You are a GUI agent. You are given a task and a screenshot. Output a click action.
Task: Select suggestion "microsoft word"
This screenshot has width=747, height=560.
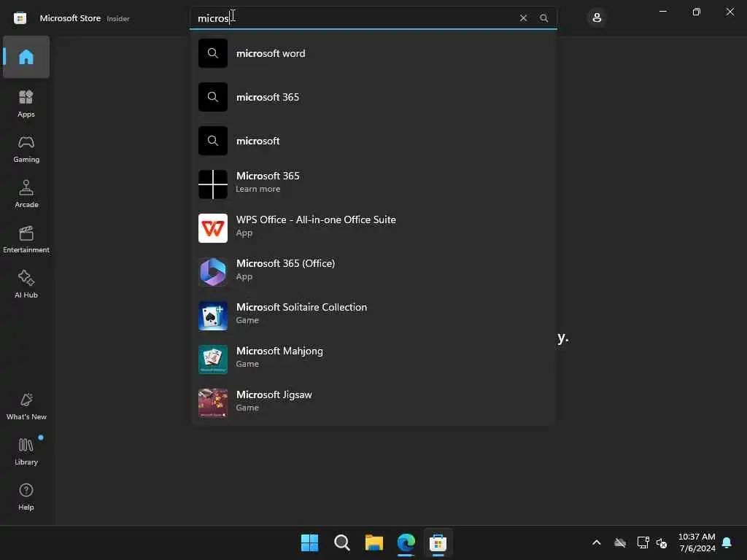(373, 53)
